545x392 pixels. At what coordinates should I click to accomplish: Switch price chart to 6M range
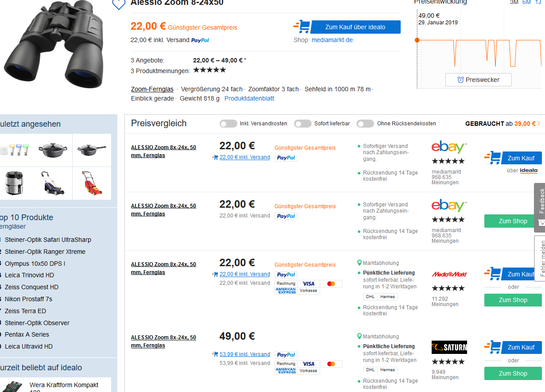coord(526,2)
